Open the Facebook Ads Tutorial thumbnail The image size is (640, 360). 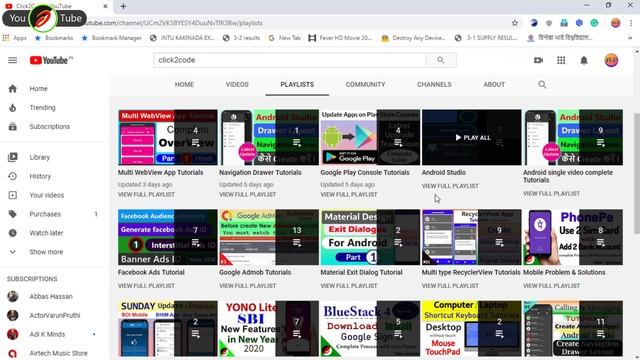[168, 237]
